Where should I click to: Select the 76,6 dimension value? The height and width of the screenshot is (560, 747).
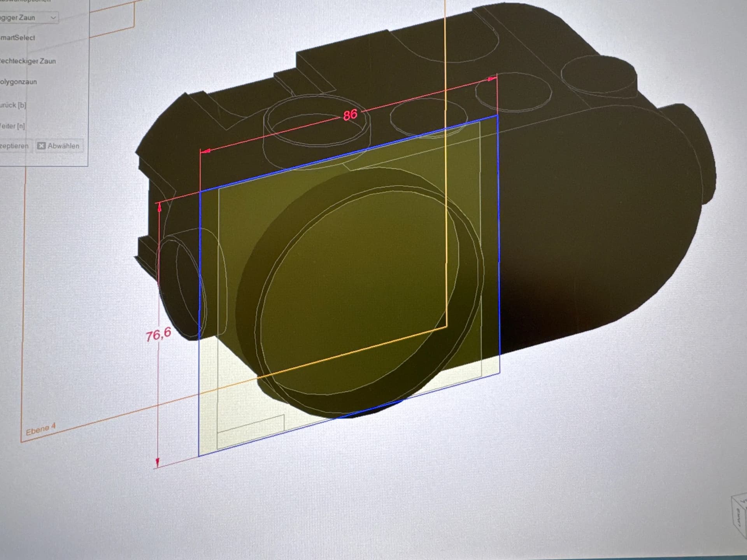[x=158, y=334]
